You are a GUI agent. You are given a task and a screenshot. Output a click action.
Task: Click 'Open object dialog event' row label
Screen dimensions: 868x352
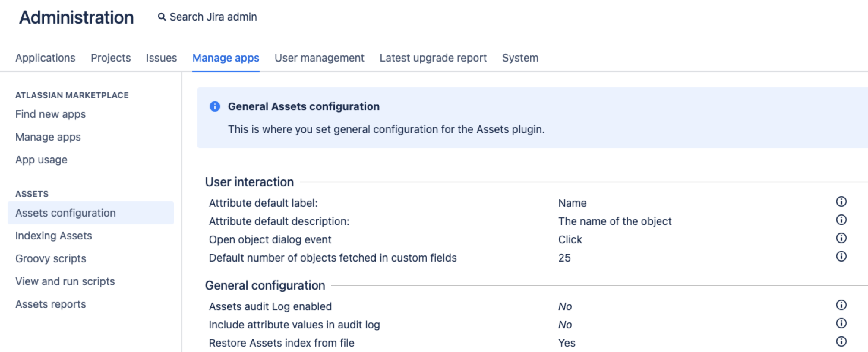click(270, 239)
